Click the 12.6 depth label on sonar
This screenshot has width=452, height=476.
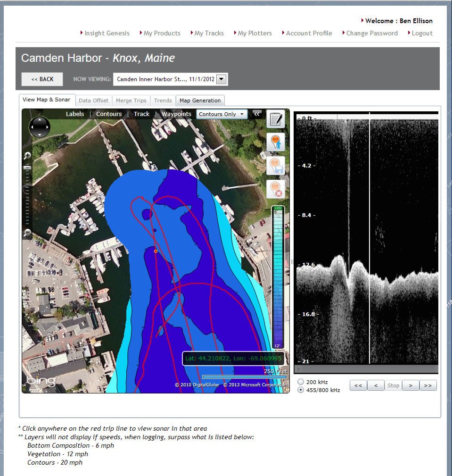[x=308, y=264]
